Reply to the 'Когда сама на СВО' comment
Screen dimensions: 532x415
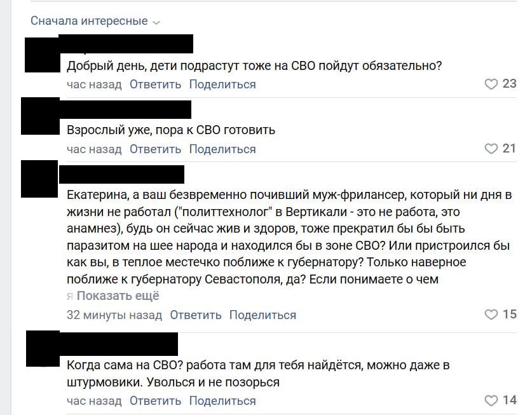coord(155,401)
